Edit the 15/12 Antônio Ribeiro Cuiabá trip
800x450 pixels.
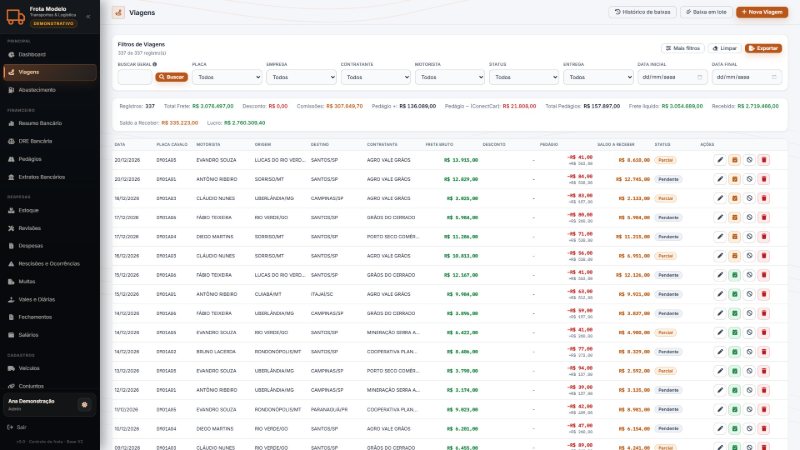point(720,294)
